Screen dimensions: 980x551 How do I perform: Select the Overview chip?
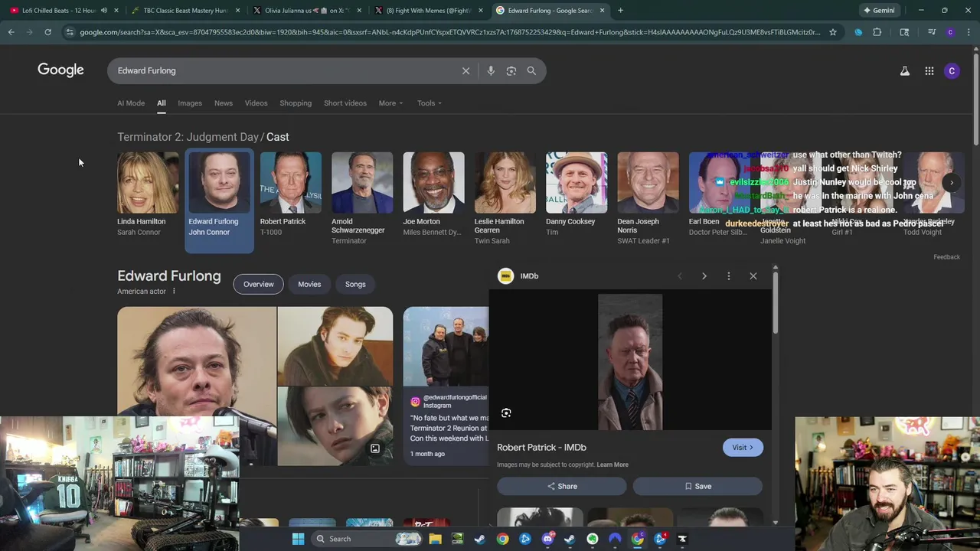258,285
